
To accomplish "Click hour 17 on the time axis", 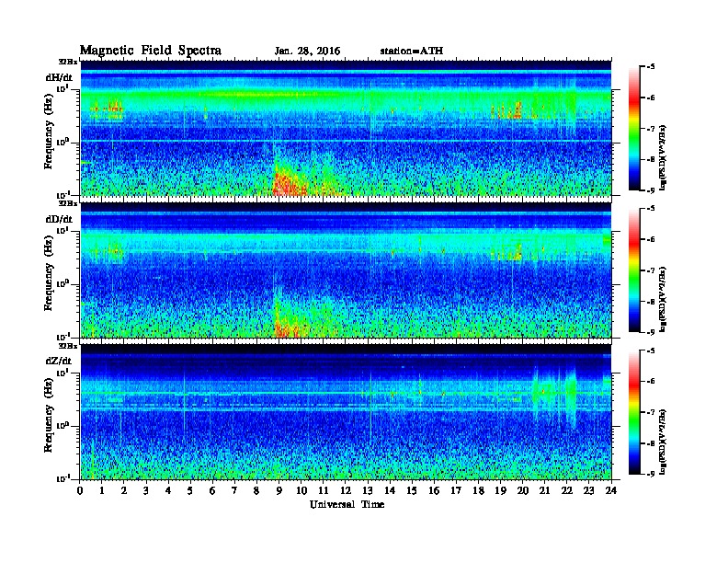I will click(x=457, y=491).
